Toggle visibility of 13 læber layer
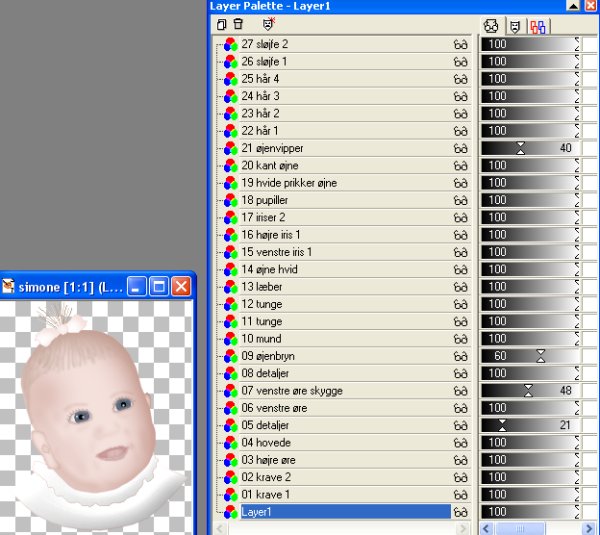Image resolution: width=600 pixels, height=535 pixels. coord(460,287)
